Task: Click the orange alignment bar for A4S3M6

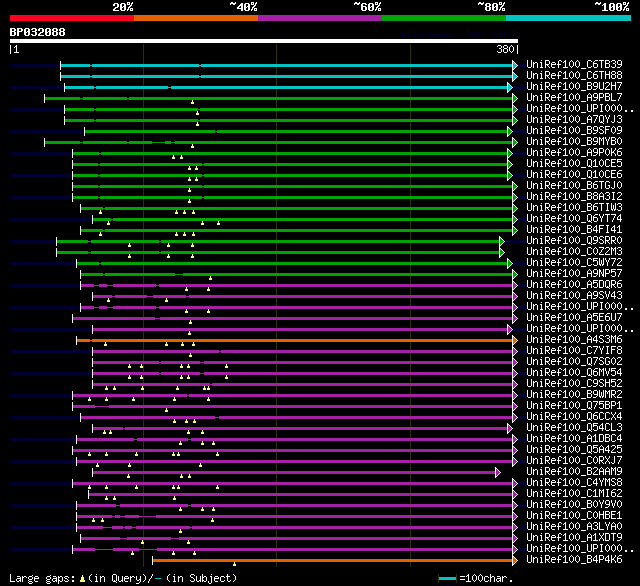Action: (x=295, y=340)
